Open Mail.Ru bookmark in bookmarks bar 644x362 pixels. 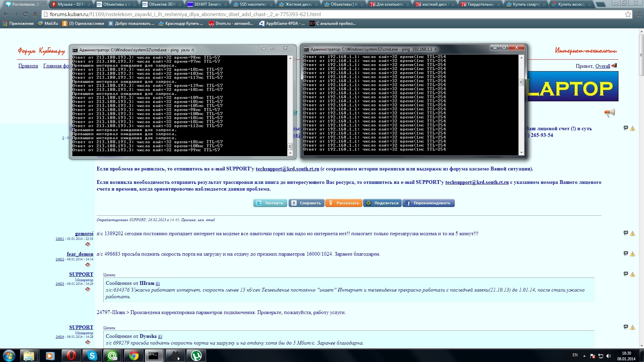pyautogui.click(x=48, y=23)
